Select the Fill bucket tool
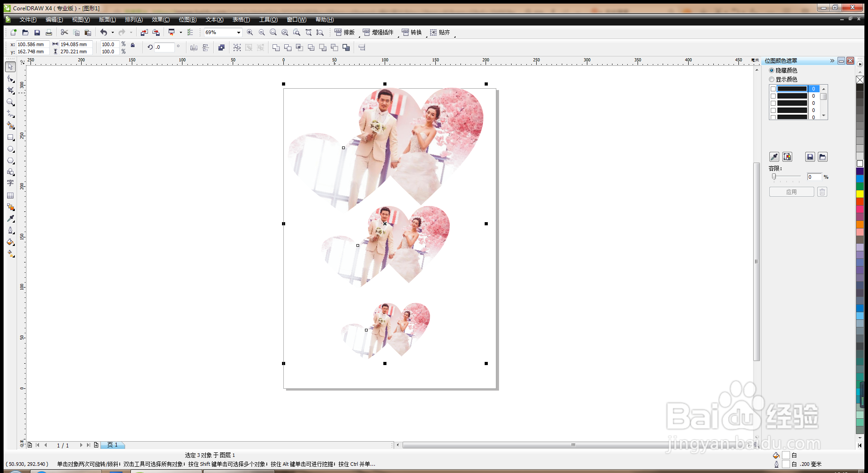This screenshot has height=473, width=868. 10,242
